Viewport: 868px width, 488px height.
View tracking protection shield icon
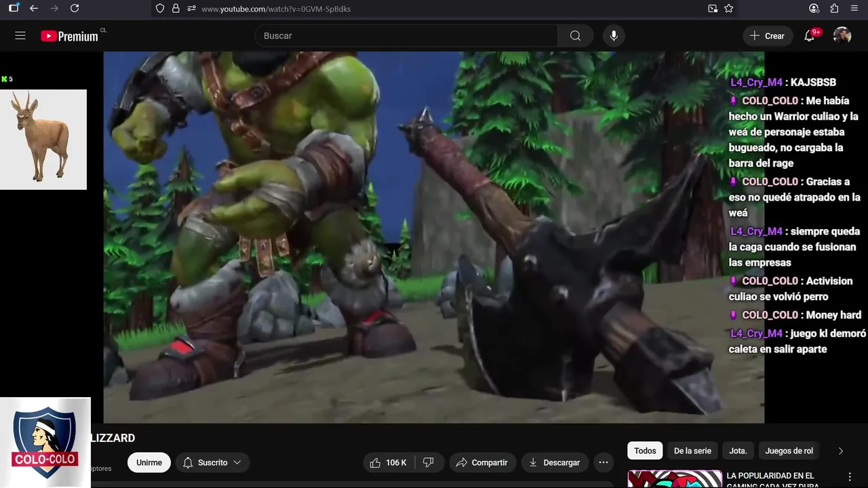pos(160,8)
